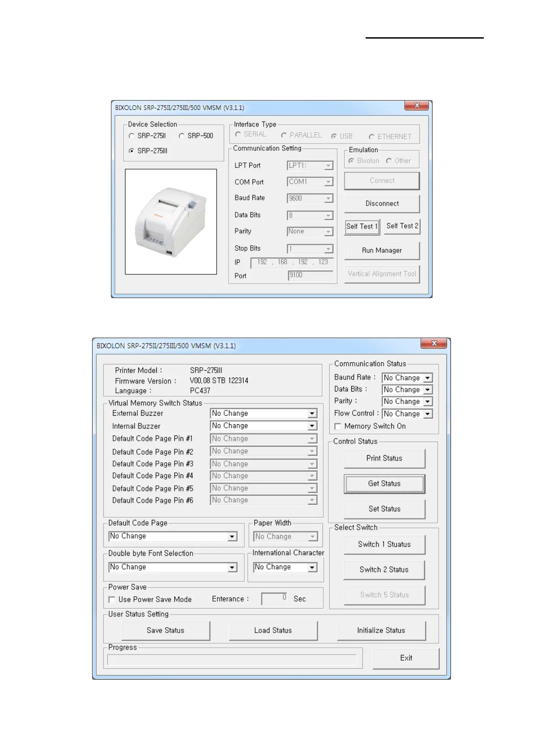
Task: Open Parity dropdown in Communication Status
Action: 407,401
